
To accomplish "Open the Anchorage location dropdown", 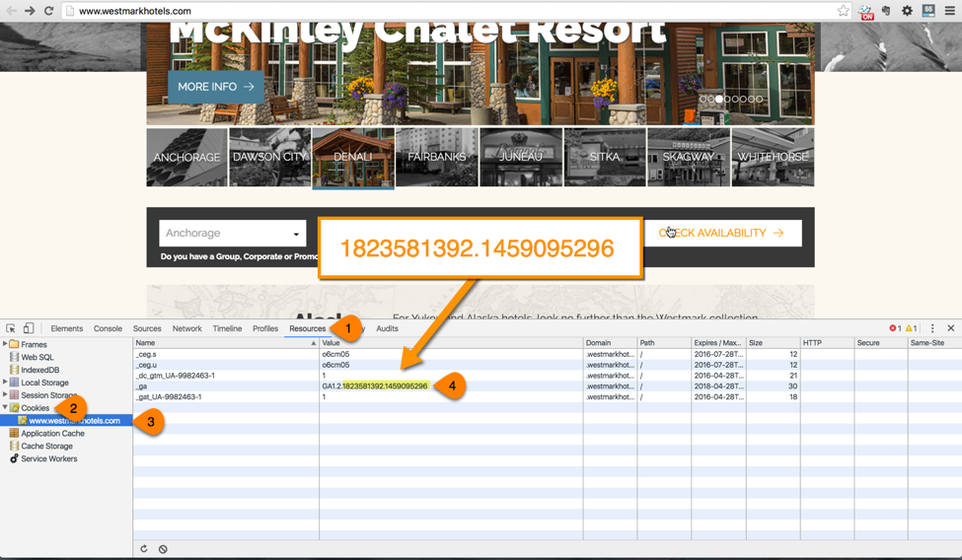I will click(233, 233).
